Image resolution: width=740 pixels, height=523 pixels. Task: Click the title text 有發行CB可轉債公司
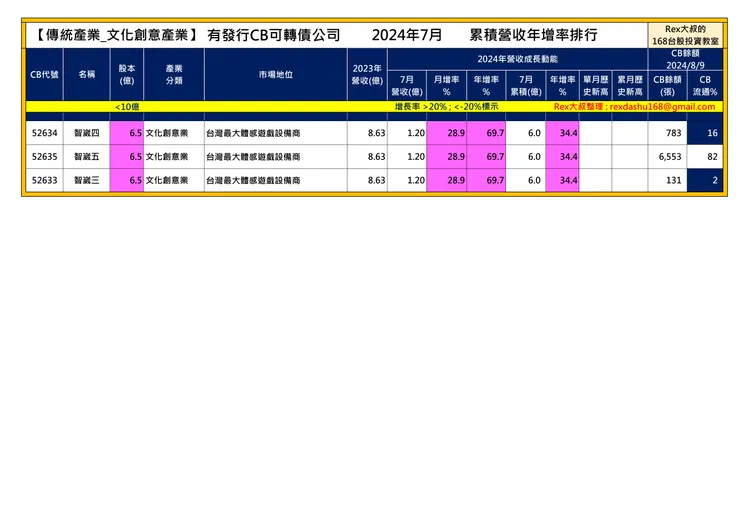coord(274,35)
